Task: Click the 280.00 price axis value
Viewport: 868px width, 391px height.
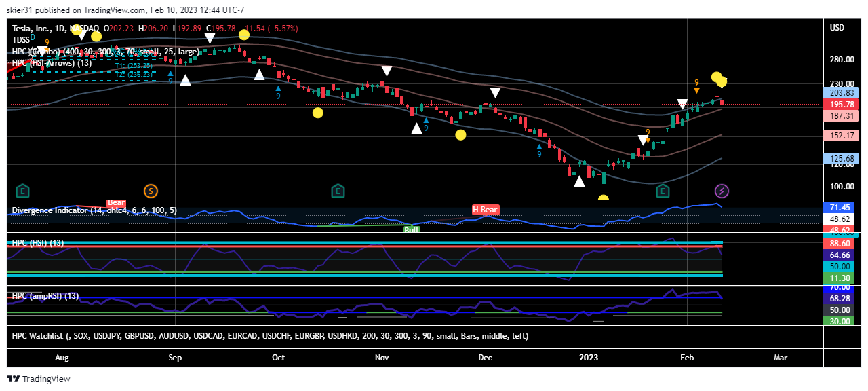Action: [842, 60]
